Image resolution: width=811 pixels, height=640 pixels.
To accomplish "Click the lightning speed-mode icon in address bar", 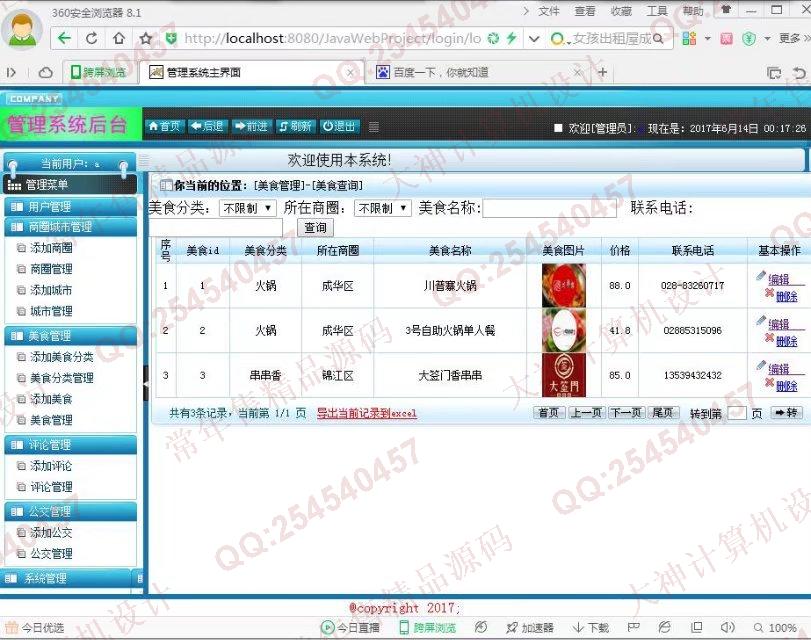I will tap(512, 38).
